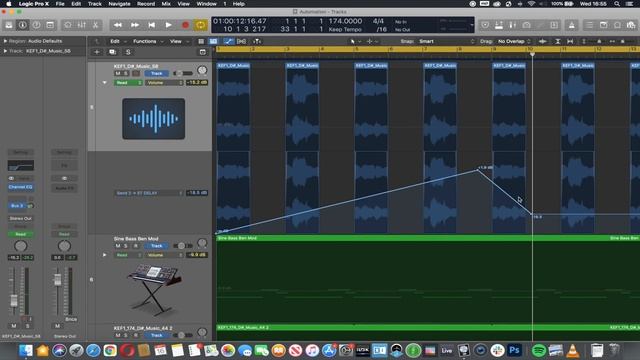
Task: Open the Snap Smart dropdown
Action: click(446, 41)
